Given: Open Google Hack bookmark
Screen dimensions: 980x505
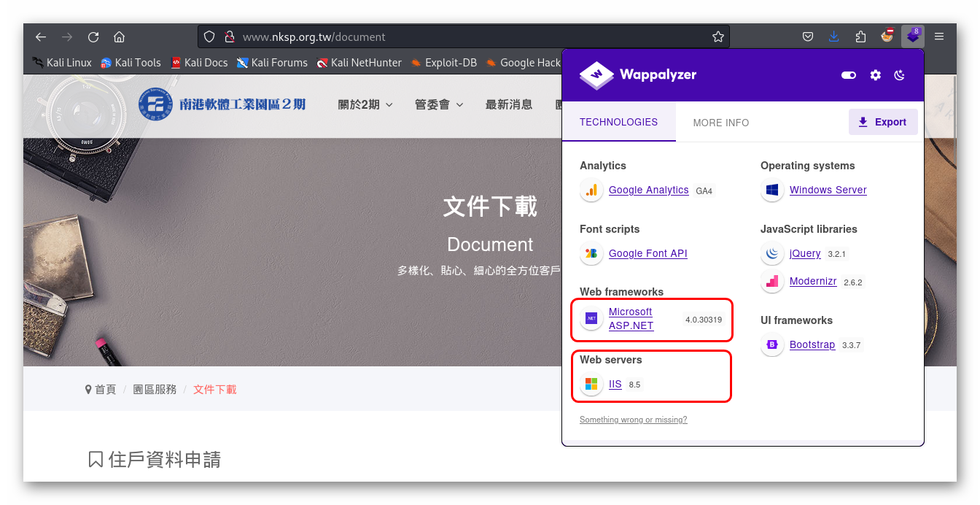Looking at the screenshot, I should [x=523, y=63].
